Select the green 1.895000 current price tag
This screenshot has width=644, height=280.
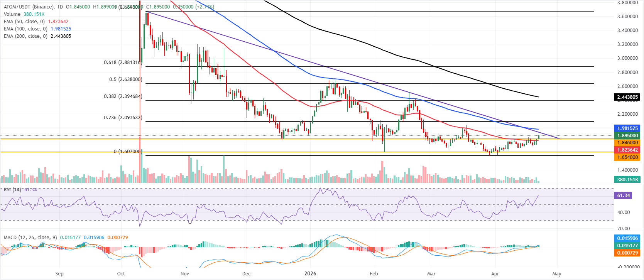[x=627, y=136]
